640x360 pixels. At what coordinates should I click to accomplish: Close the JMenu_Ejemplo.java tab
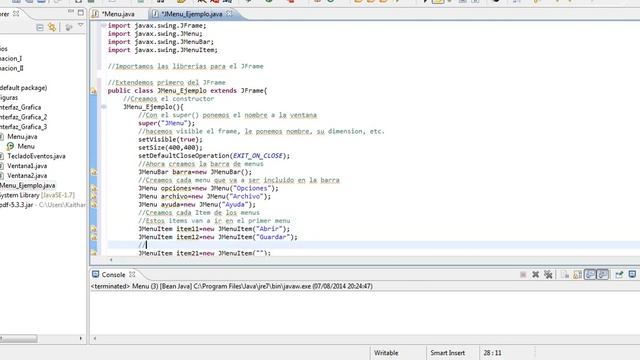pyautogui.click(x=229, y=13)
